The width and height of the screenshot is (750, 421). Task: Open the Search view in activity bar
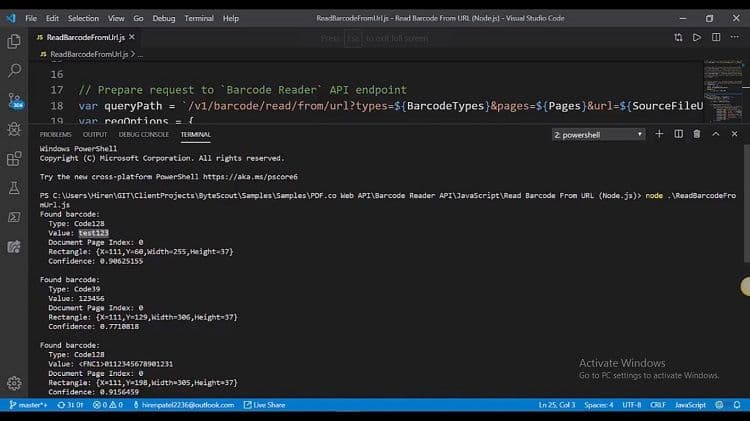tap(14, 71)
